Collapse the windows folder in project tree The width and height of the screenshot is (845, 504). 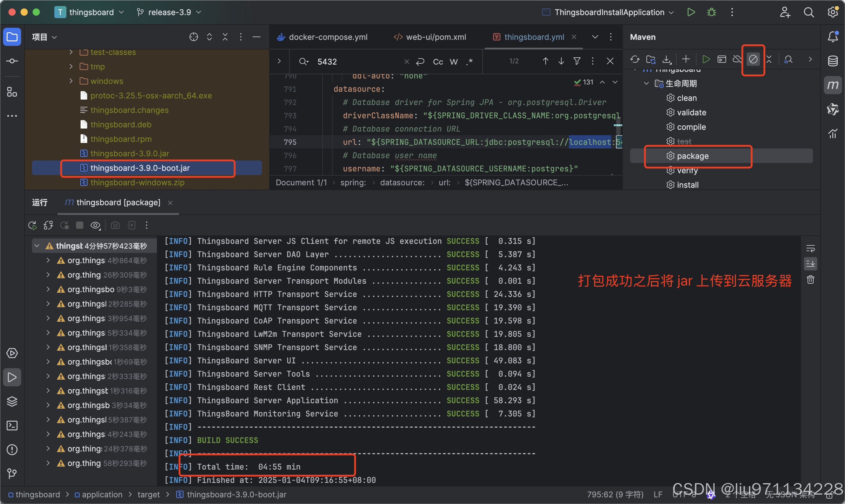(x=71, y=81)
